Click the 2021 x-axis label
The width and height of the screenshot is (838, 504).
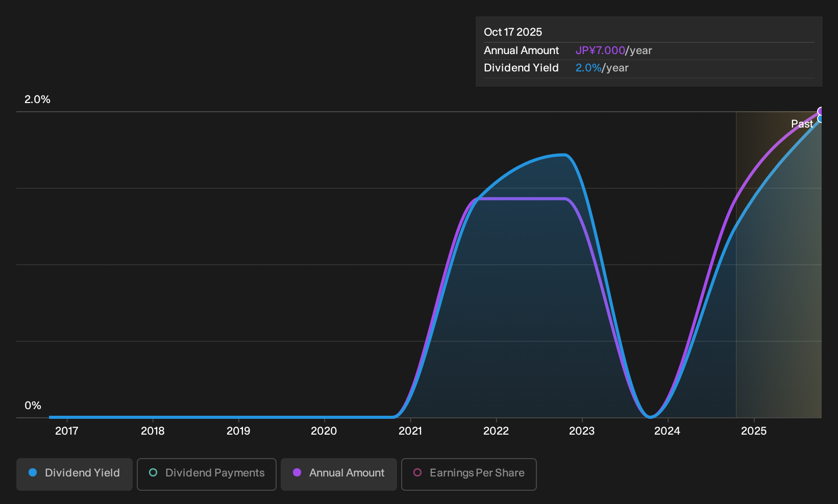(410, 431)
